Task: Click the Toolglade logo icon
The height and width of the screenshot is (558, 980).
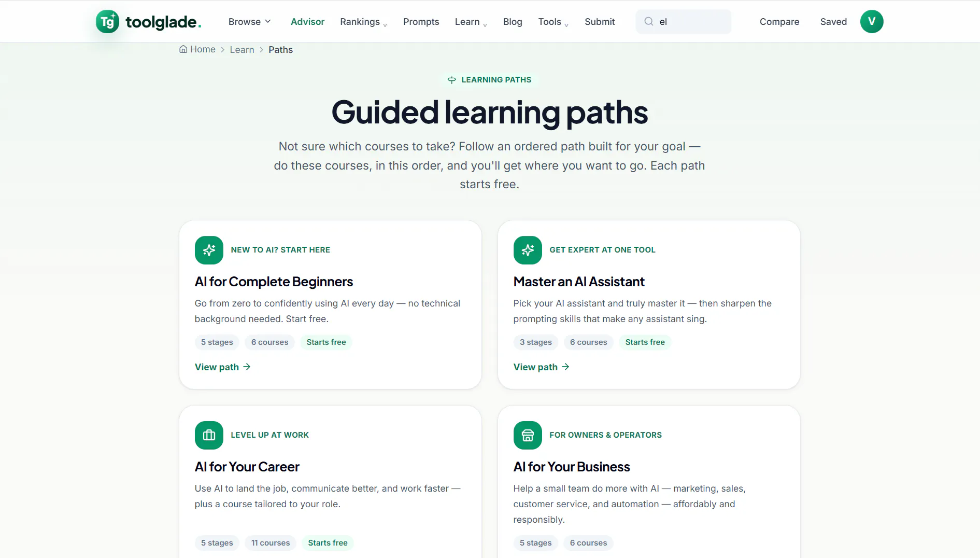Action: (107, 21)
